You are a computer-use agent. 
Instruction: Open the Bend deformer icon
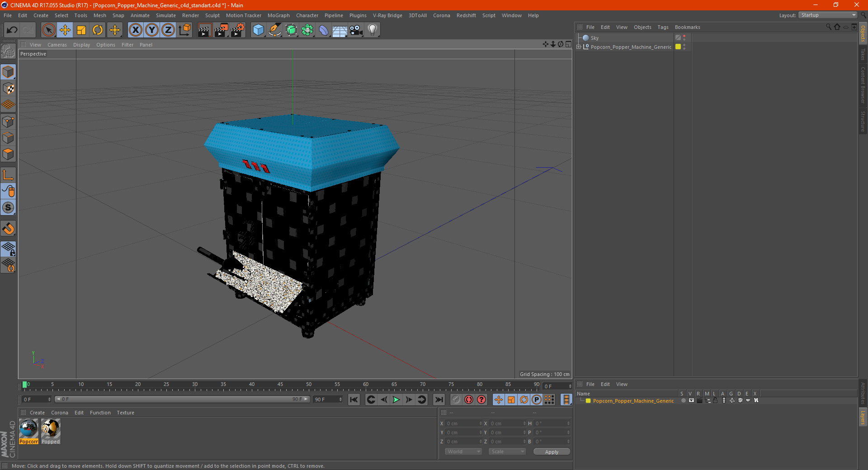click(324, 30)
